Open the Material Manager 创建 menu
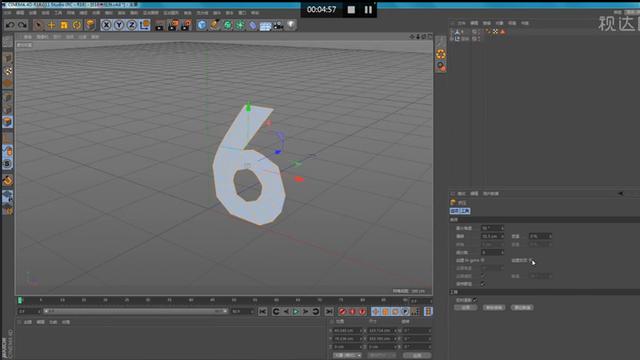Image resolution: width=640 pixels, height=360 pixels. pos(28,322)
